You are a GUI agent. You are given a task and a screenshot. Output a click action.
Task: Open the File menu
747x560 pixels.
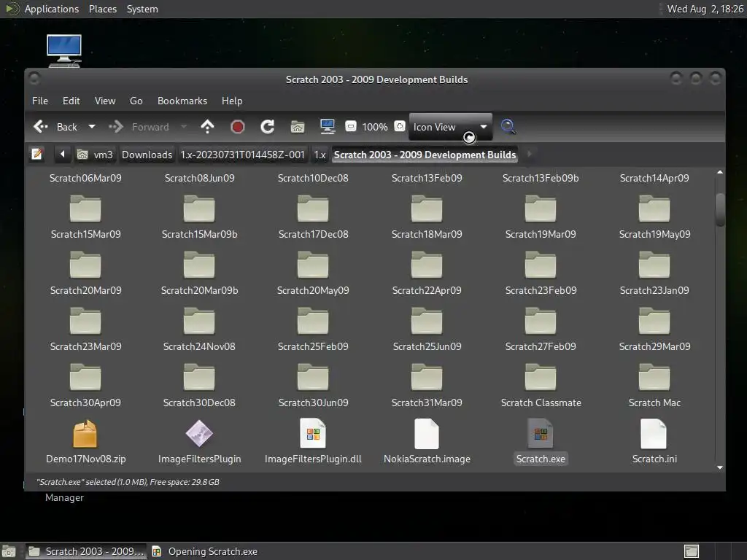click(40, 101)
